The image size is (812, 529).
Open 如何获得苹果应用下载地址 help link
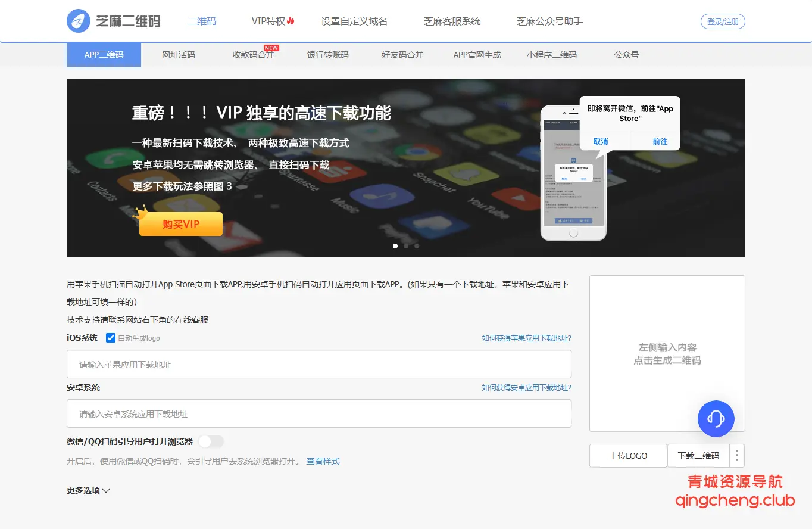tap(526, 338)
